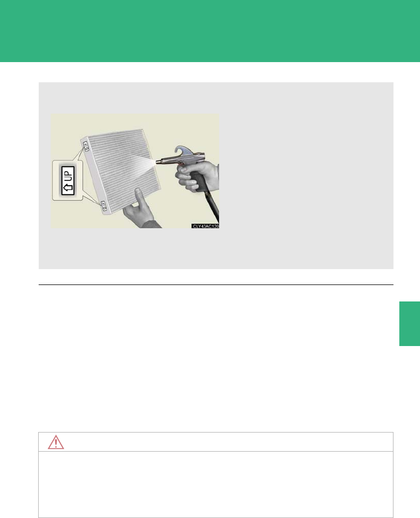Click the pleated air filter element
Viewport: 420px width, 518px height.
click(124, 168)
